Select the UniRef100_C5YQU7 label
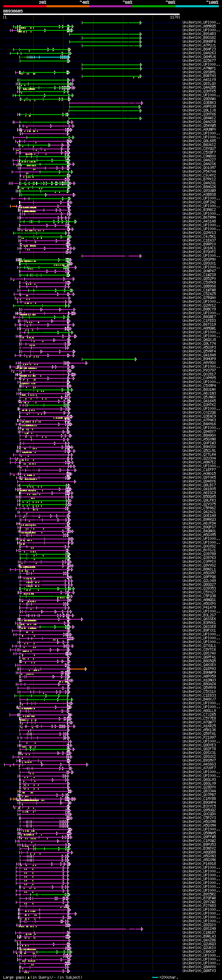Viewport: 222px width, 980px height. click(x=199, y=149)
